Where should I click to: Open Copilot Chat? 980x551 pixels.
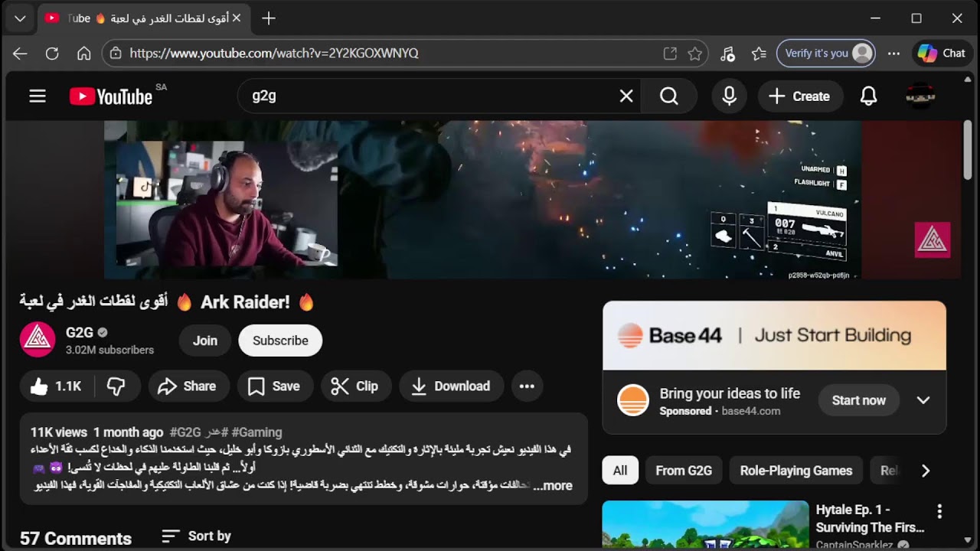click(942, 54)
